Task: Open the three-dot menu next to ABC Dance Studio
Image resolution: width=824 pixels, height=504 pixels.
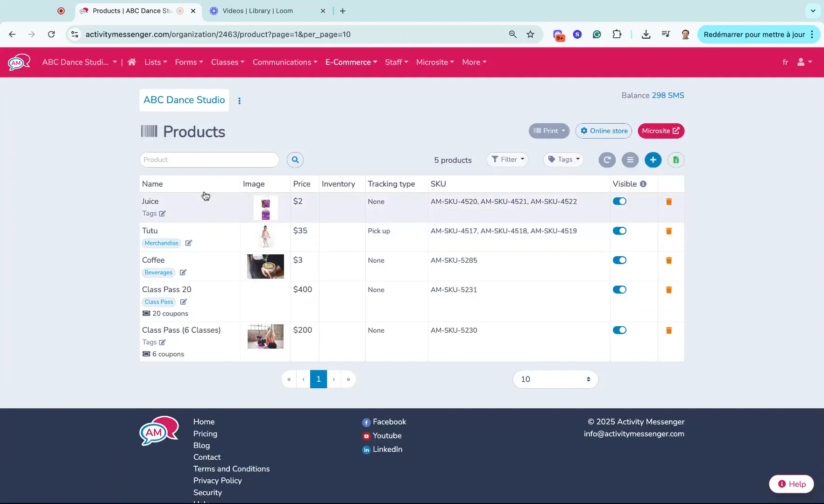Action: tap(239, 101)
